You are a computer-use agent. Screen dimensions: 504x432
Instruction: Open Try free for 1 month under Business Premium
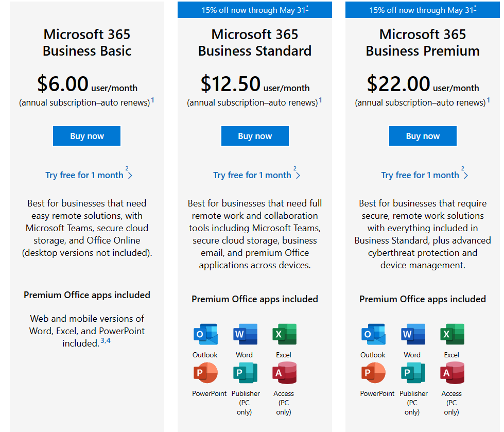[421, 175]
